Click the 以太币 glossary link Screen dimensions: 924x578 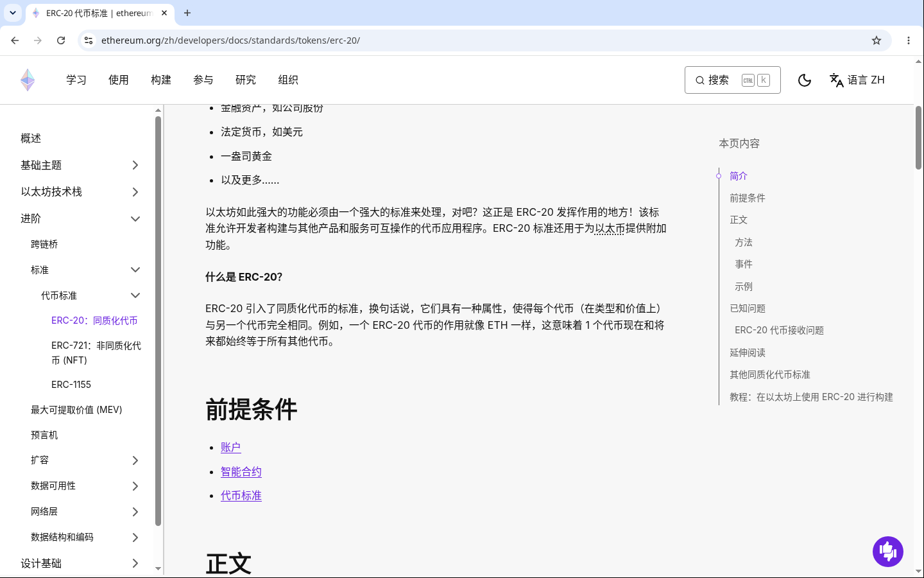[x=610, y=229]
